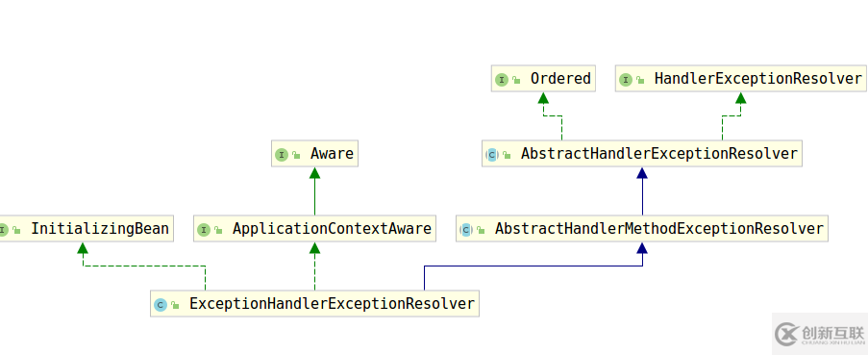Select the HandlerExceptionResolver interface node

click(741, 78)
